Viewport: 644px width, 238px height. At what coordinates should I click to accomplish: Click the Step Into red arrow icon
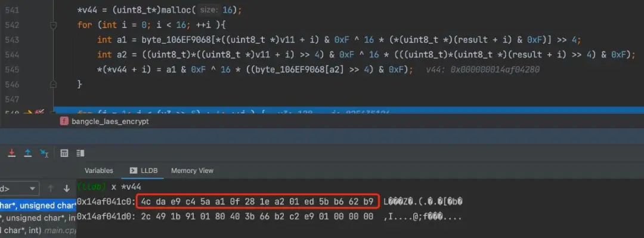coord(12,153)
